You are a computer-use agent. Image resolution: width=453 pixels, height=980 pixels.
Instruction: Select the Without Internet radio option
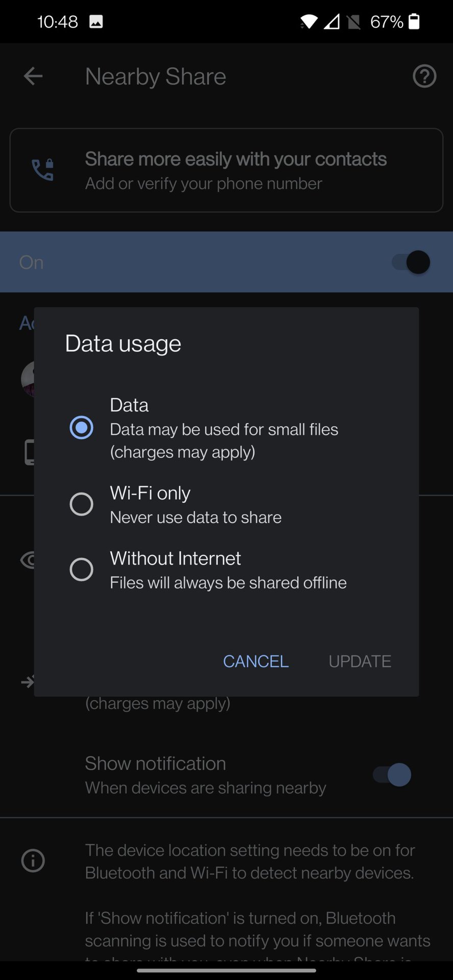[x=81, y=569]
